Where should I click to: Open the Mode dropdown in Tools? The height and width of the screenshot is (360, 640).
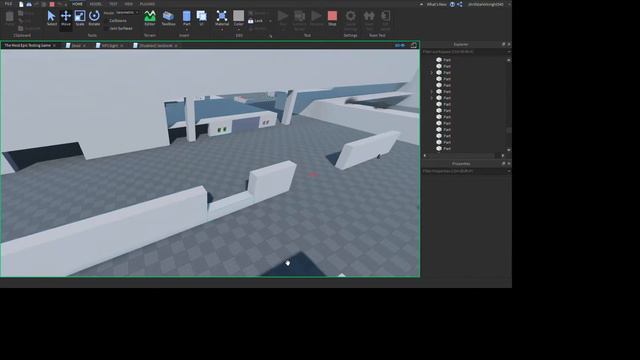(127, 13)
